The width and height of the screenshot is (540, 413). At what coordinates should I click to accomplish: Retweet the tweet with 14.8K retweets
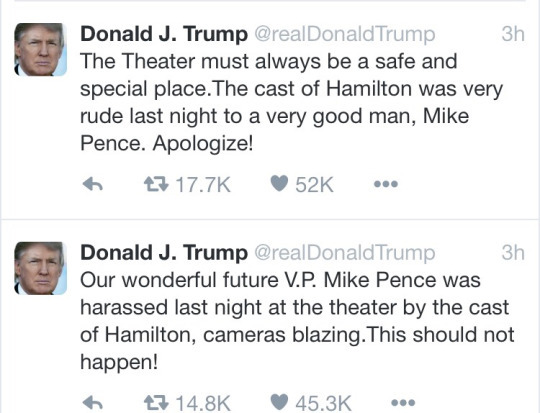point(156,402)
